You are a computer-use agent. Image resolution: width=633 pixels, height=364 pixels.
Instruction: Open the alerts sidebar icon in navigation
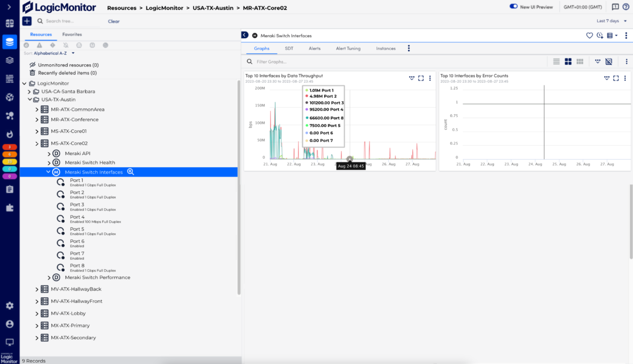(9, 134)
